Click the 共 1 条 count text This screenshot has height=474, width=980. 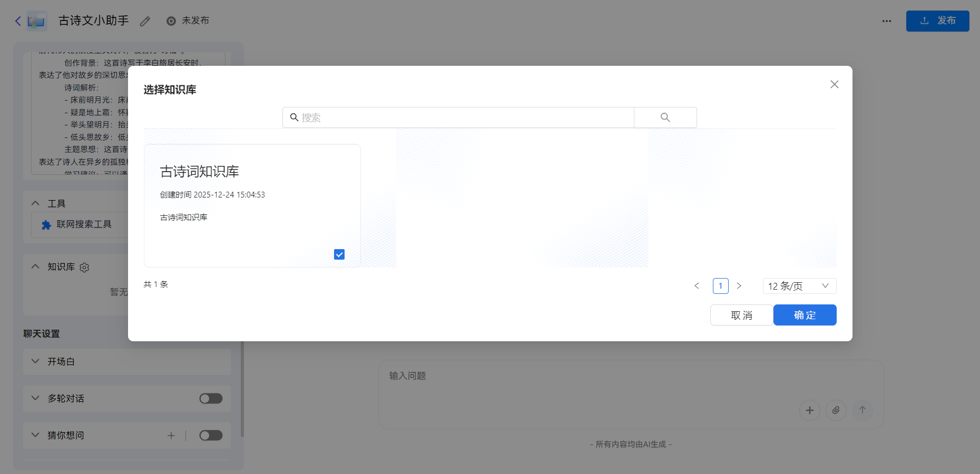156,284
